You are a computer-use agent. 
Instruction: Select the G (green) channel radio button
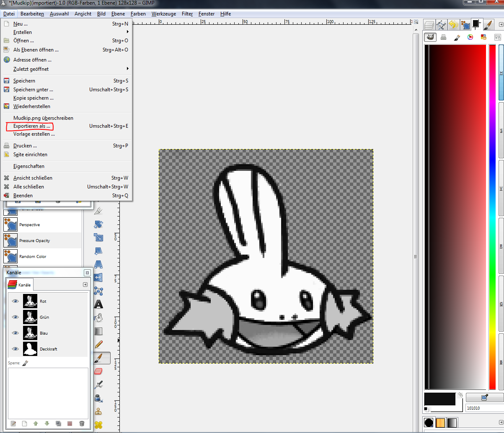click(501, 303)
